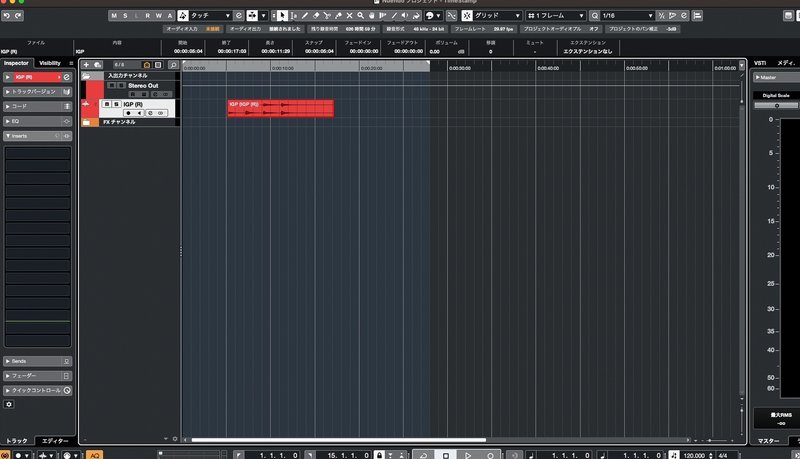The width and height of the screenshot is (800, 459).
Task: Select the Draw pencil tool
Action: tap(305, 16)
